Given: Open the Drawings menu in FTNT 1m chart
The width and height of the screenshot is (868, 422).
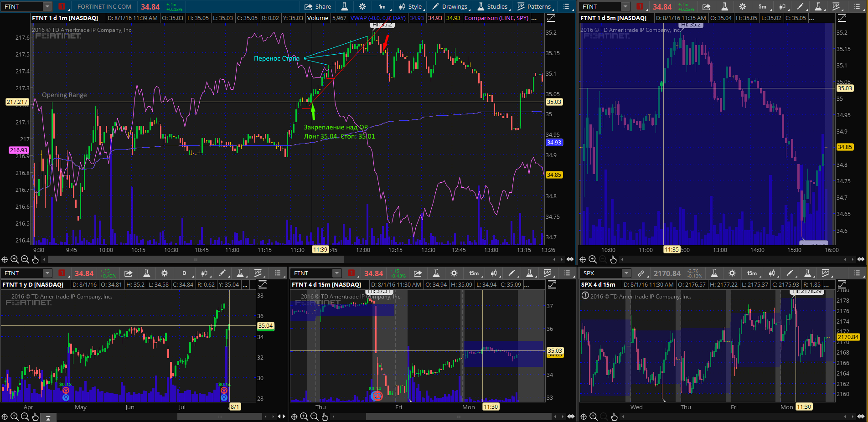Looking at the screenshot, I should pos(449,6).
